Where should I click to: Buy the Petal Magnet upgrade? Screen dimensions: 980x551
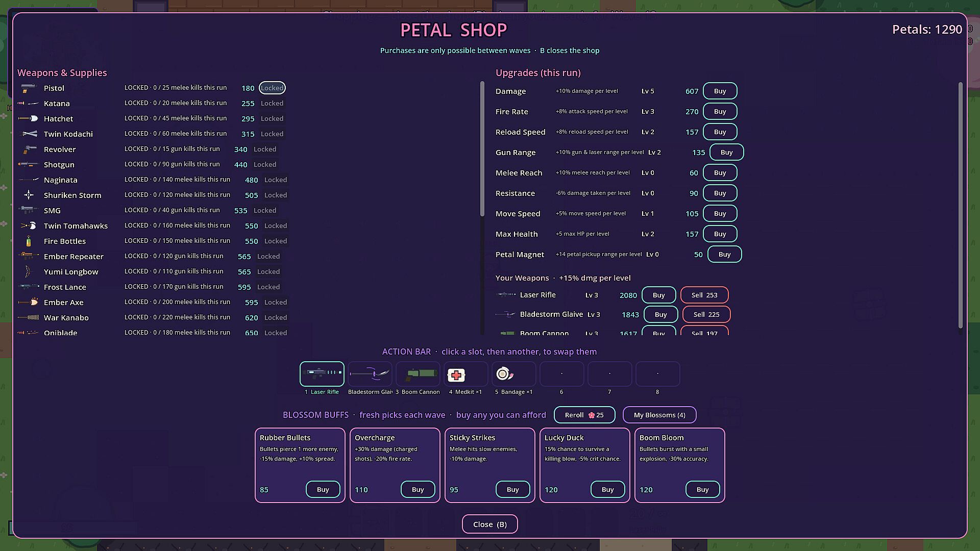(x=724, y=254)
